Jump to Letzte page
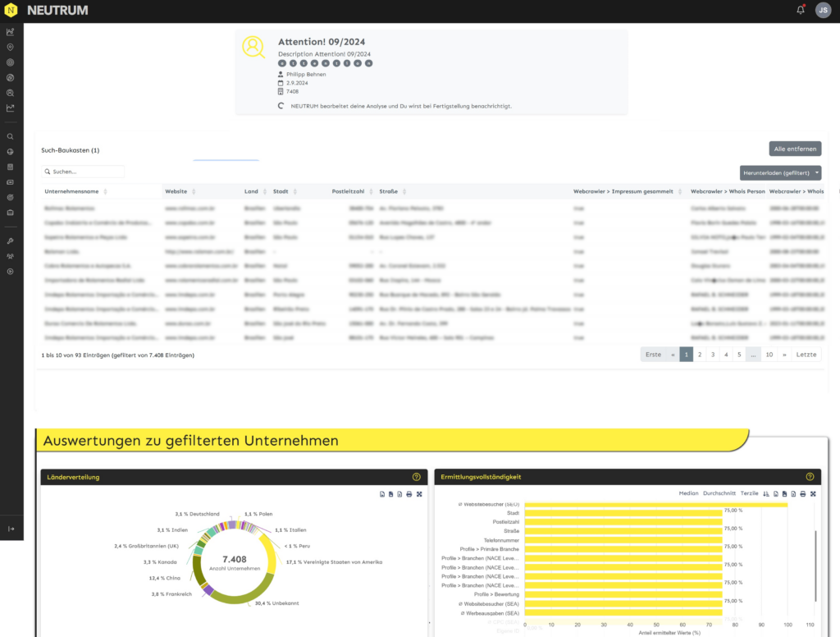 806,355
